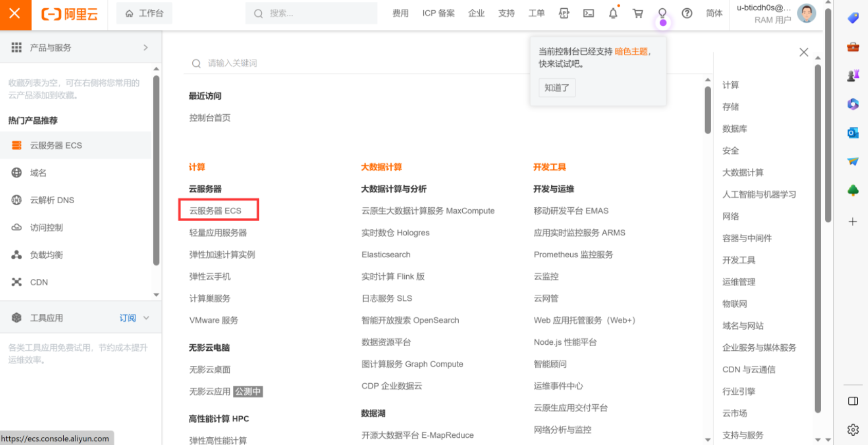
Task: Open the Cloud Shell terminal icon
Action: pos(589,13)
